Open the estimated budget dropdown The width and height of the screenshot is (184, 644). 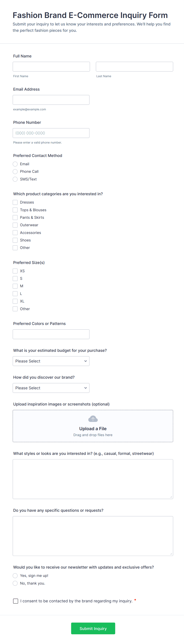[x=51, y=361]
